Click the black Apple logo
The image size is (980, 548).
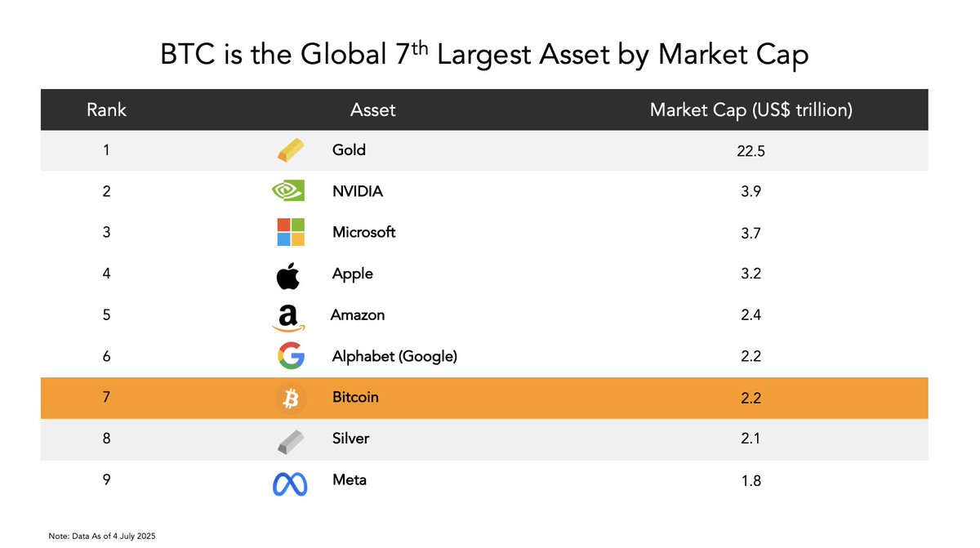click(x=287, y=274)
